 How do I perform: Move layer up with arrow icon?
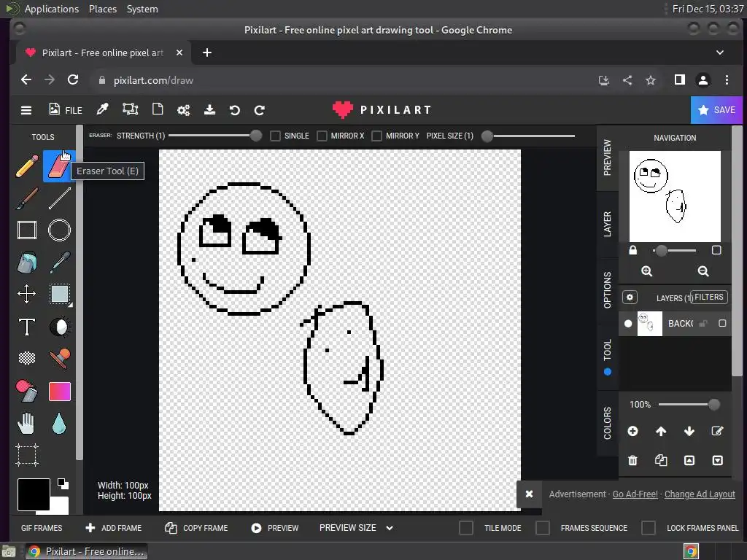[x=661, y=431]
